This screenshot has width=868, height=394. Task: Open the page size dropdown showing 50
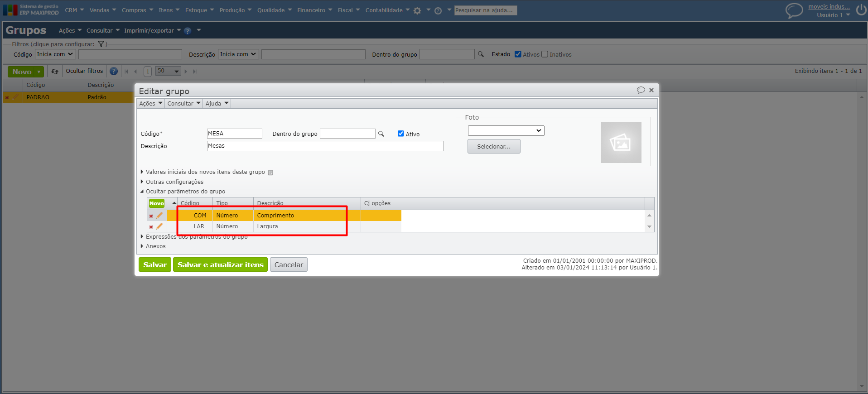(168, 71)
